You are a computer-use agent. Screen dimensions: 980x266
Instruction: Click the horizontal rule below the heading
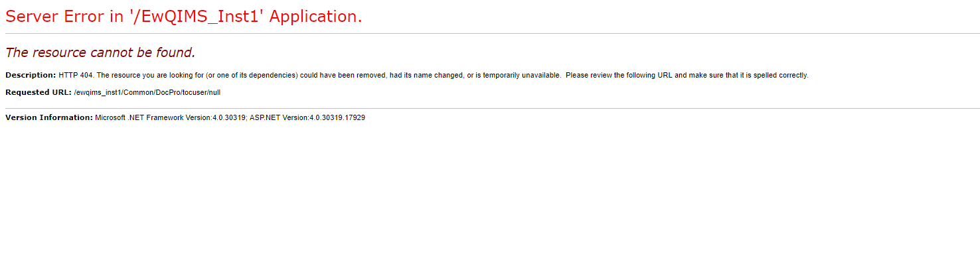click(x=492, y=33)
